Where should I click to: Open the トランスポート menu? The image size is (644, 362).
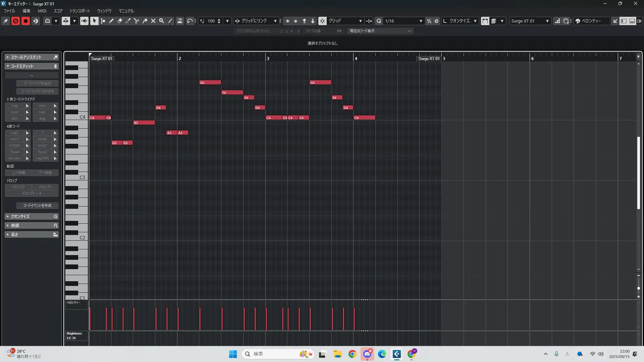click(80, 11)
